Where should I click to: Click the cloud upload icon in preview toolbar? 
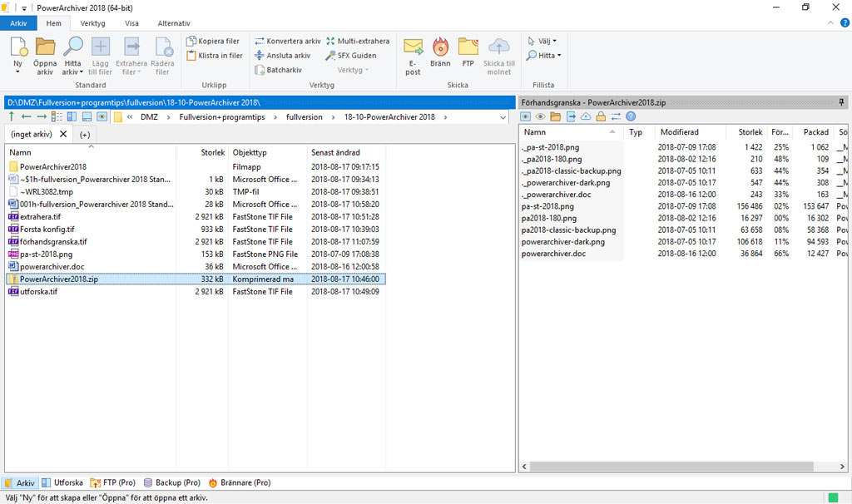[x=586, y=116]
